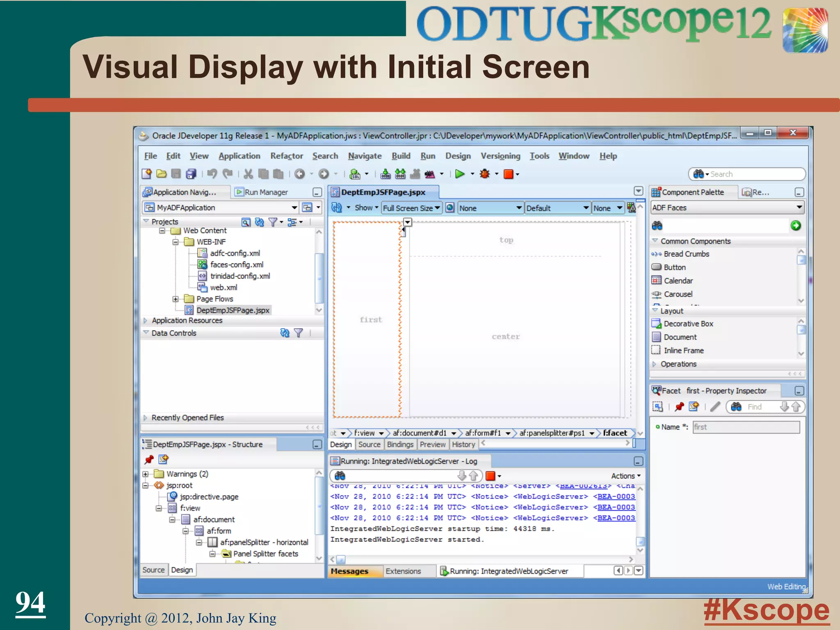
Task: Click the green add component icon in palette
Action: [x=796, y=225]
